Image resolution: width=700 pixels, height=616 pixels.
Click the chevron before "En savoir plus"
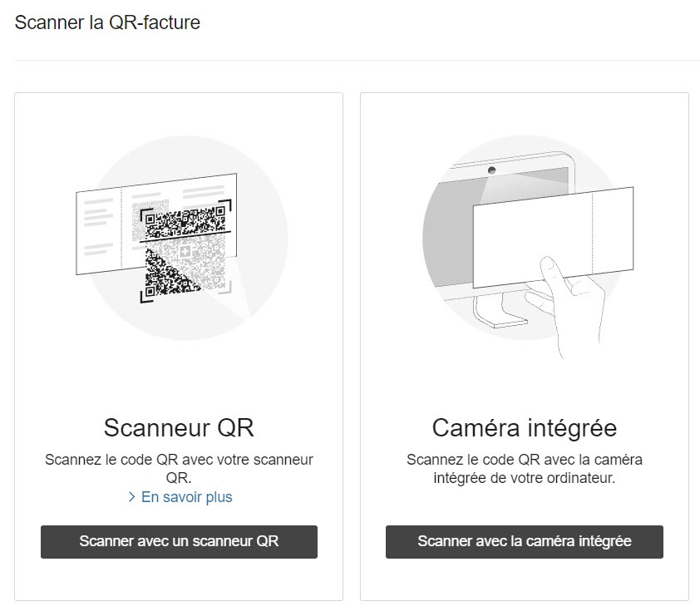pos(131,497)
